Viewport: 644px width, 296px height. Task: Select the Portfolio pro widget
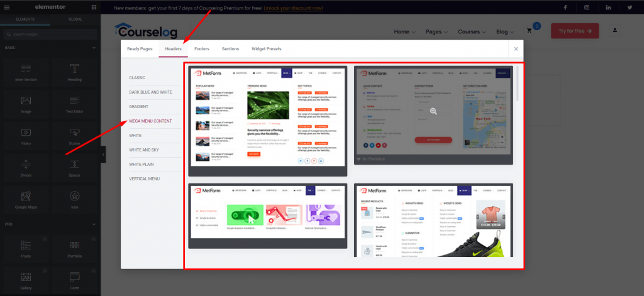coord(74,249)
